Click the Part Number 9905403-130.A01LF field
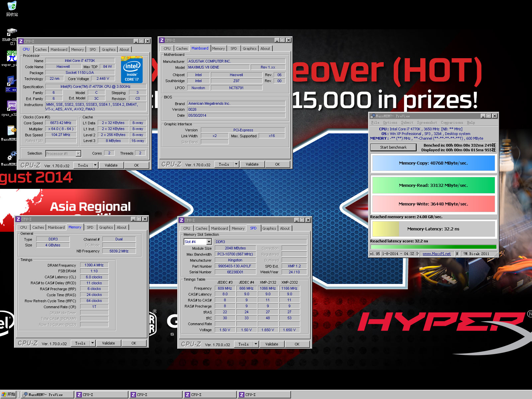Screen dimensions: 532x399 (x=235, y=266)
